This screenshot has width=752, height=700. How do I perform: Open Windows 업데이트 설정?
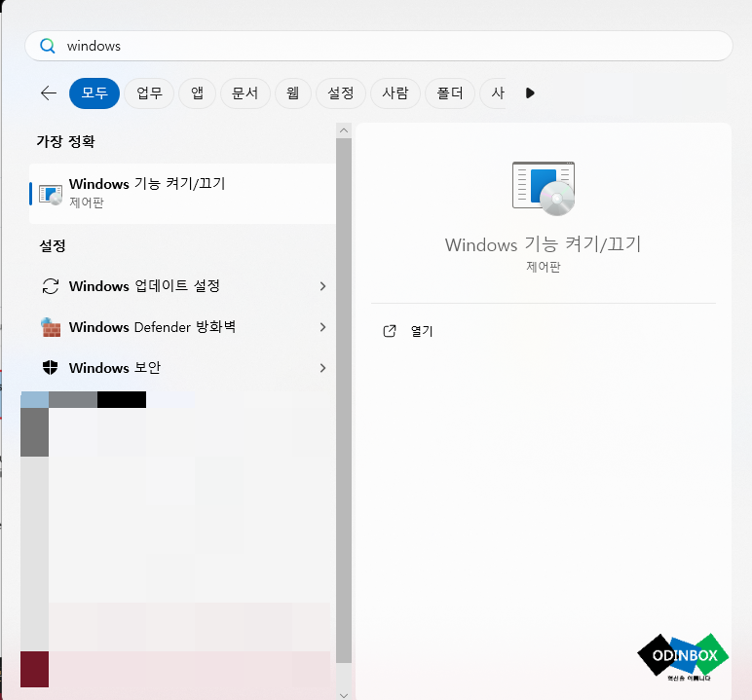(182, 286)
